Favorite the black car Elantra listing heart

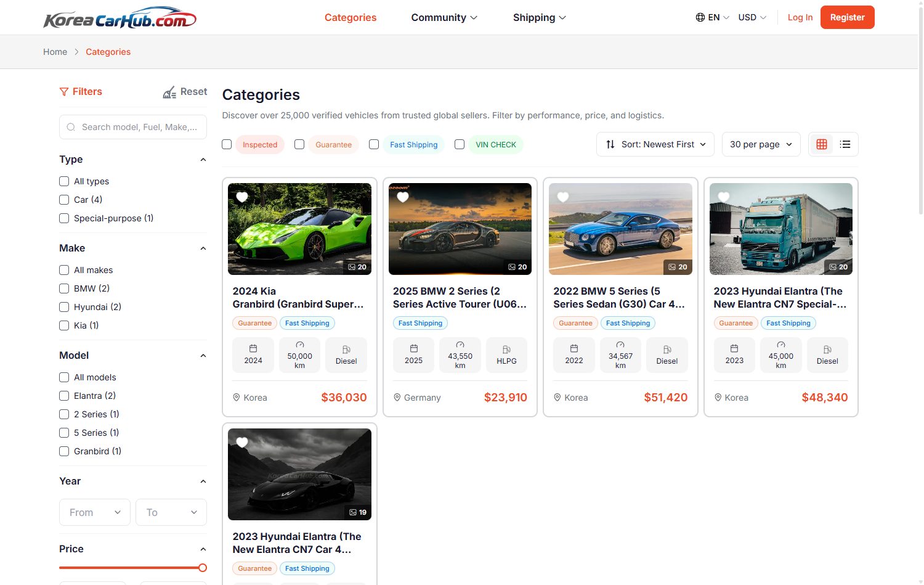(x=242, y=443)
